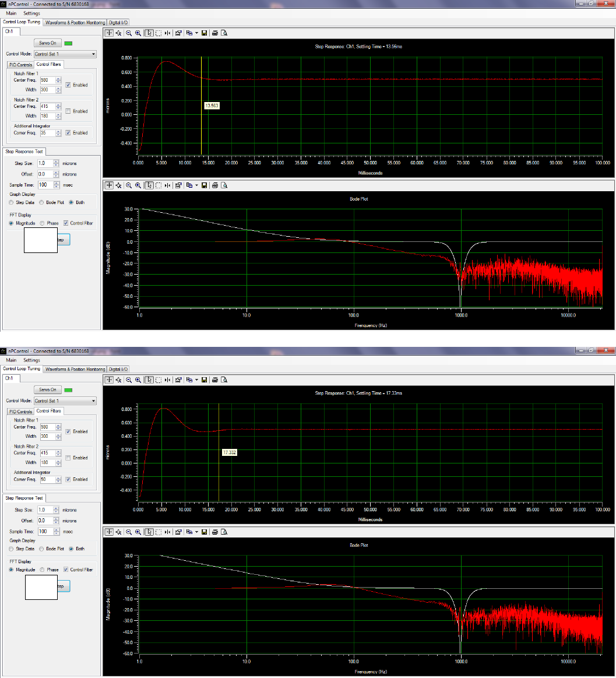
Task: Select pointer tool in bottom window Bode Plot toolbar
Action: coord(149,532)
